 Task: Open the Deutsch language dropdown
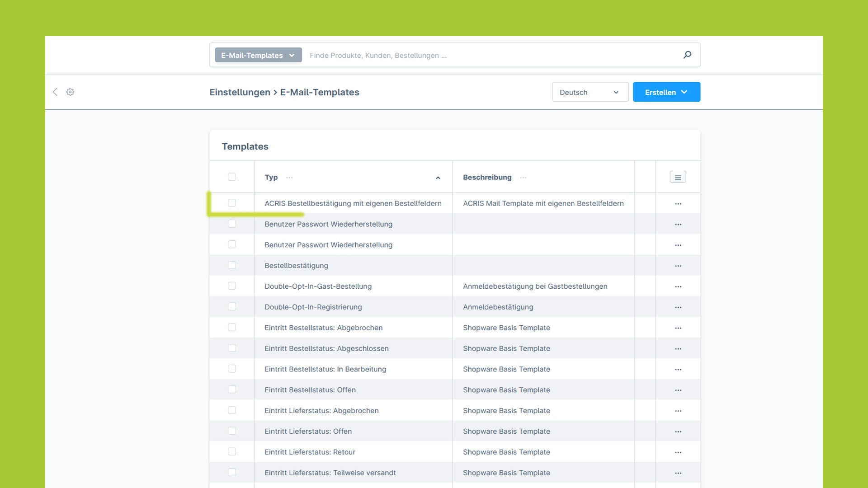[590, 92]
